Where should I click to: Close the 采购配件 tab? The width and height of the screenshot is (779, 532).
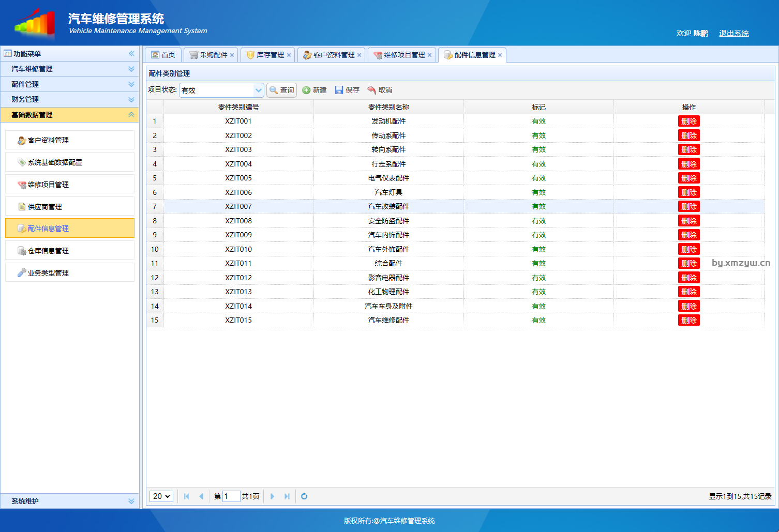point(232,55)
